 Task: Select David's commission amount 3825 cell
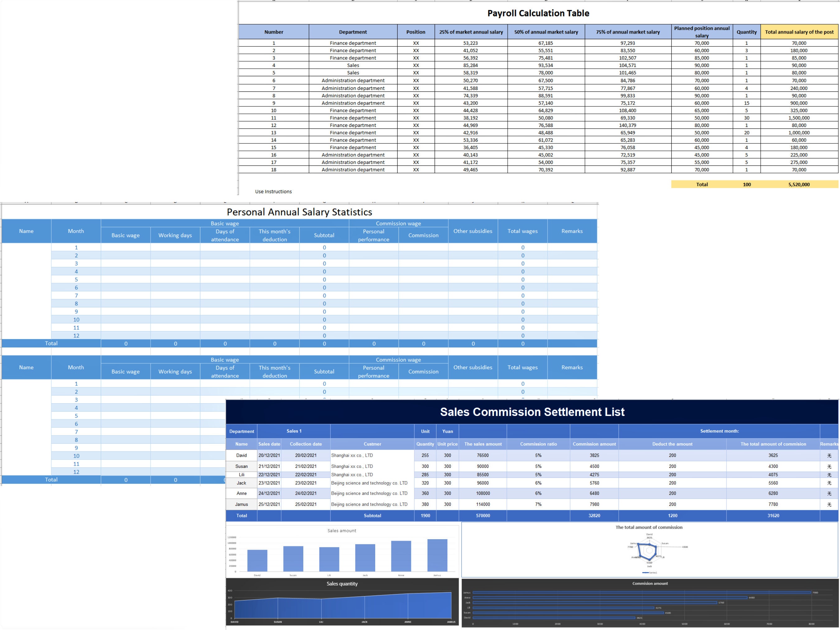coord(594,455)
